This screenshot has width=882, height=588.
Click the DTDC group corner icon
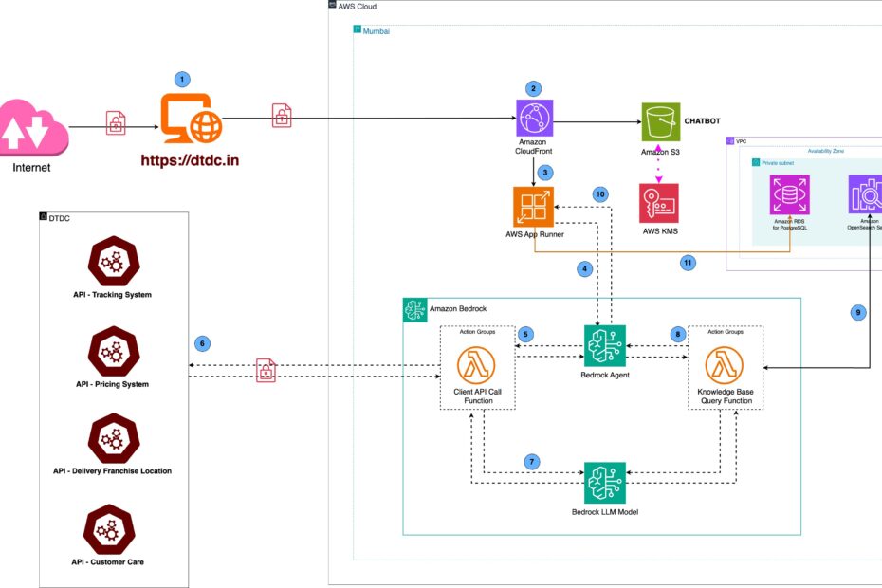(x=43, y=216)
